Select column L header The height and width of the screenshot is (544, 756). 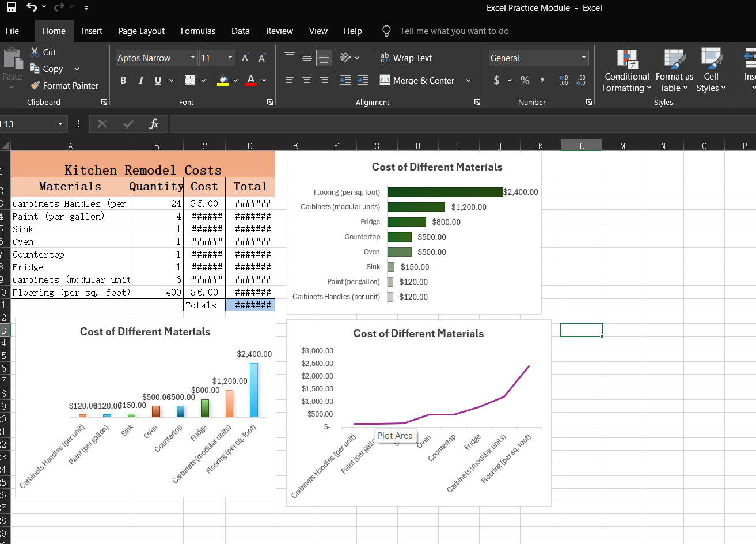582,146
